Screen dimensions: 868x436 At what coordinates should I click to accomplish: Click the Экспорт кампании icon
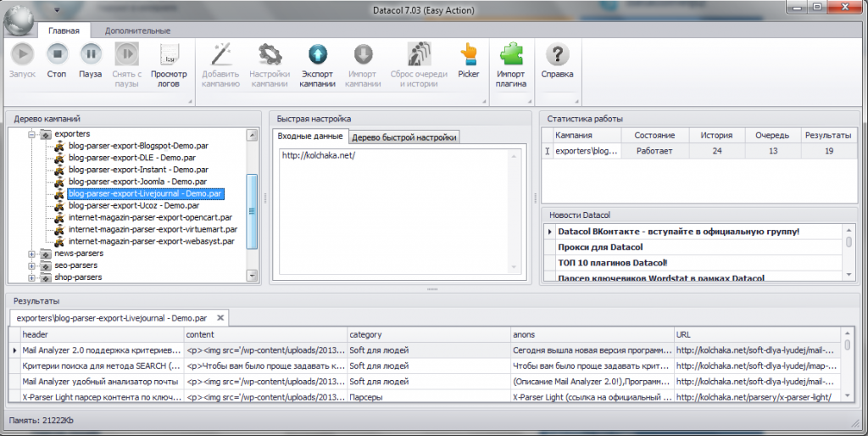318,54
